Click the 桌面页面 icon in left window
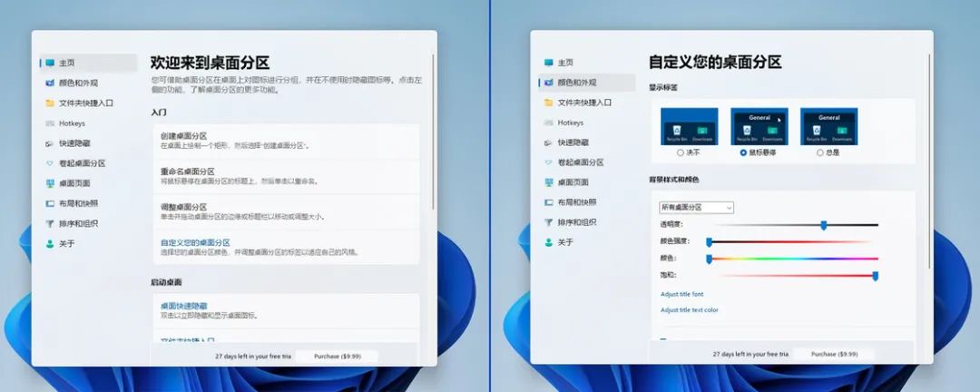This screenshot has width=980, height=392. click(49, 183)
